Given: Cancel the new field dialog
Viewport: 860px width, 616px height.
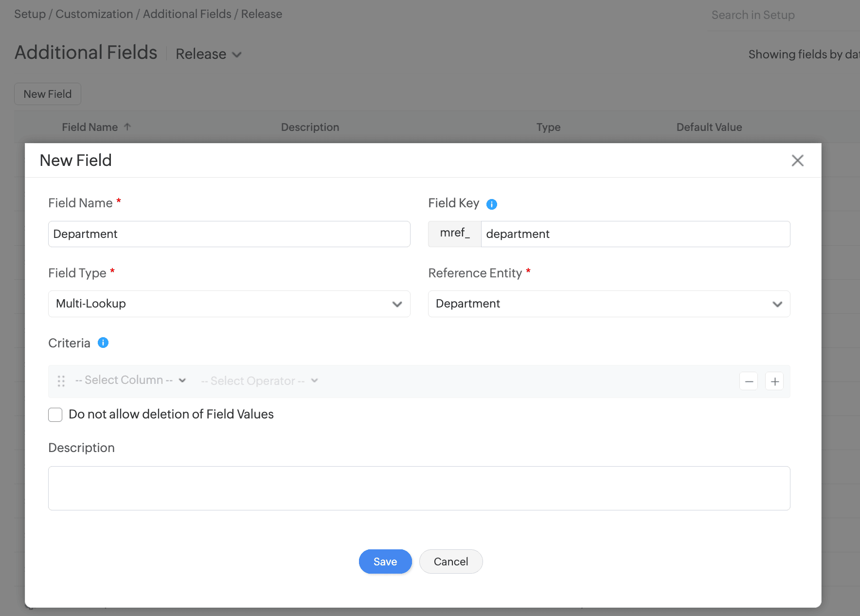Looking at the screenshot, I should [451, 562].
